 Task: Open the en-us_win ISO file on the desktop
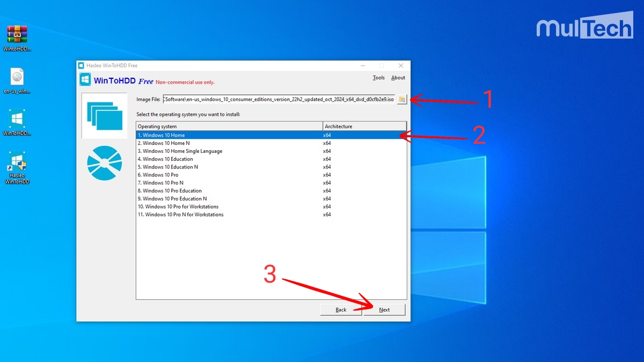click(16, 77)
